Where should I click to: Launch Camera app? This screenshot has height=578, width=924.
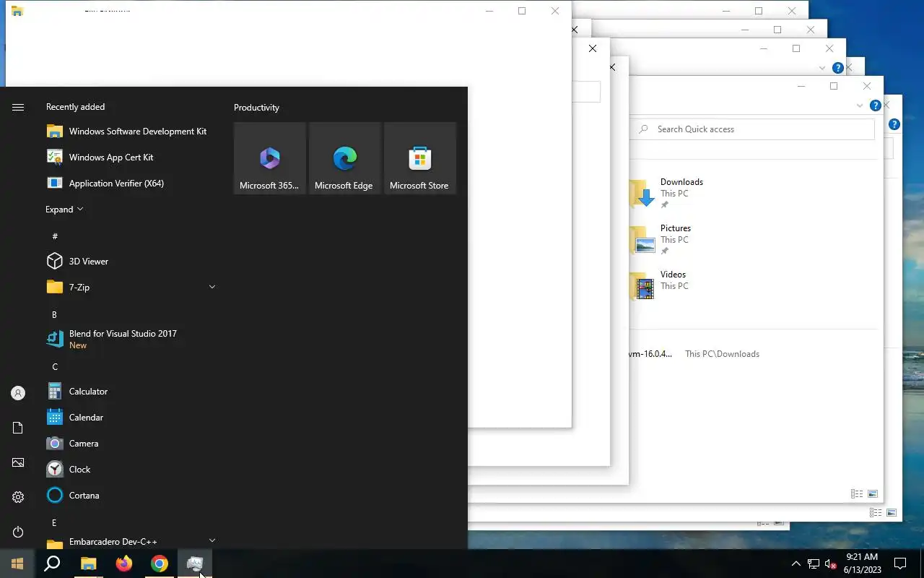[130, 444]
